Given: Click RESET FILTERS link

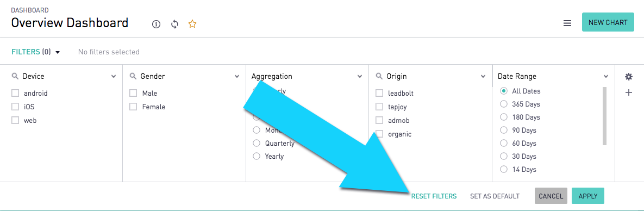Looking at the screenshot, I should [x=434, y=196].
